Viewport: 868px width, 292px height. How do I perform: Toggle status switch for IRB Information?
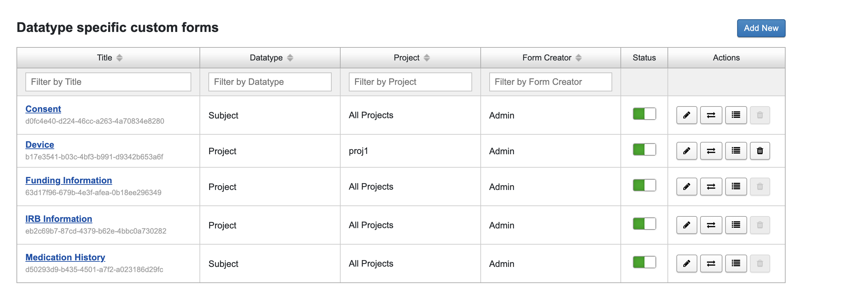tap(644, 224)
